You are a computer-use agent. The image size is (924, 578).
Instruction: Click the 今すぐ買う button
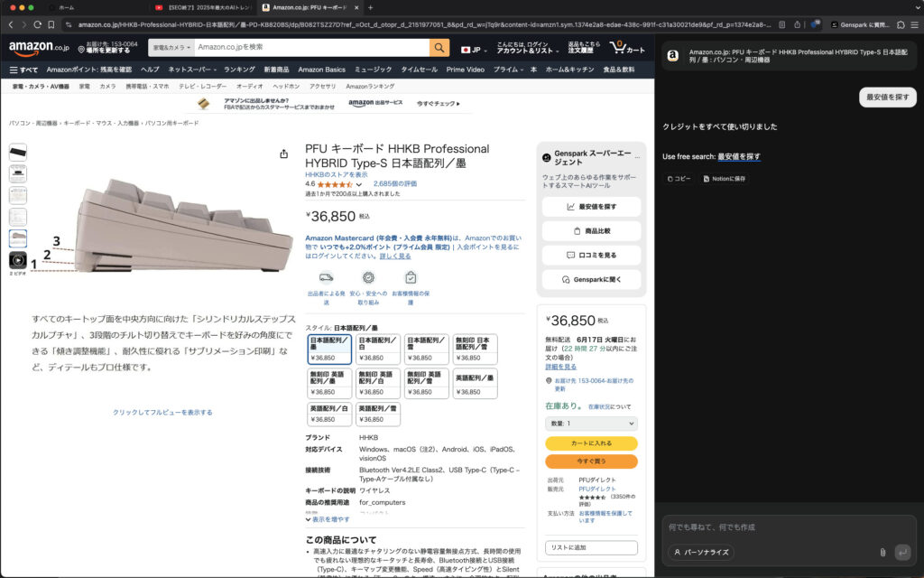[591, 461]
